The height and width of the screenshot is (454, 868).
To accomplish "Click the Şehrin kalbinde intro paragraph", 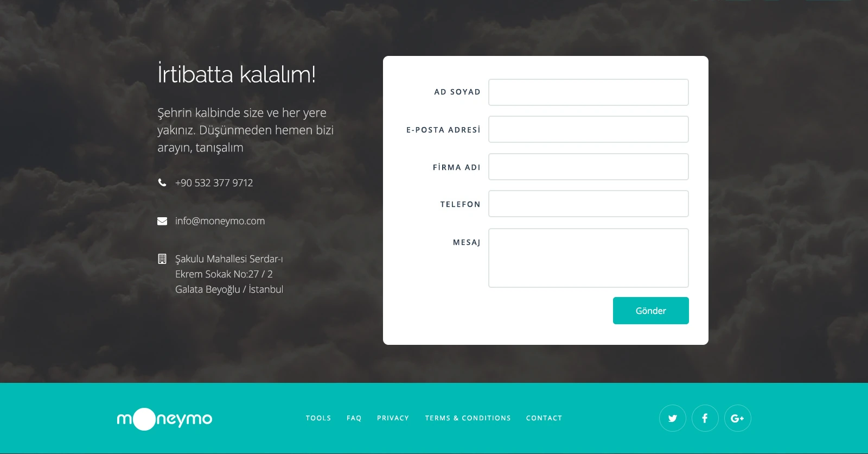I will click(245, 130).
